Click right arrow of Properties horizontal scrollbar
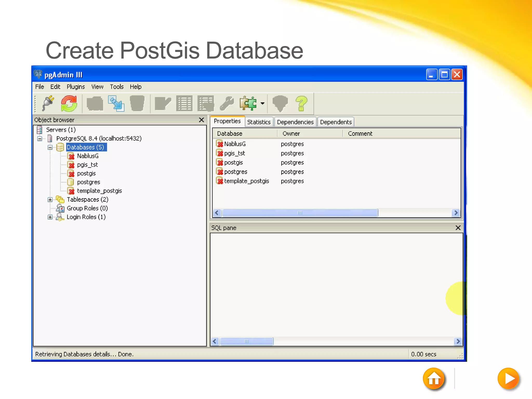 coord(456,213)
